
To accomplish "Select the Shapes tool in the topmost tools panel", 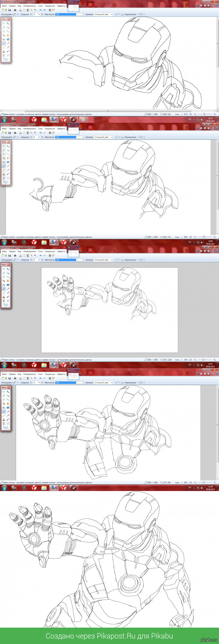I will [5, 59].
